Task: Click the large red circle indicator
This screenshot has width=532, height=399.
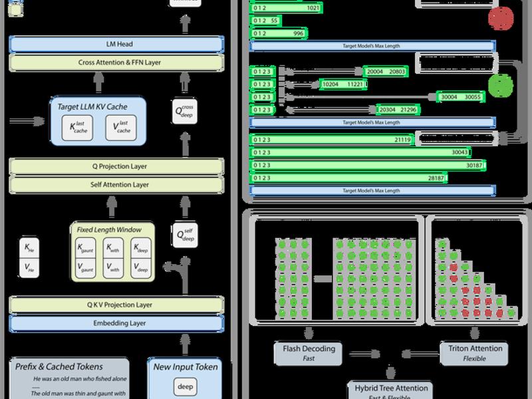Action: (501, 19)
